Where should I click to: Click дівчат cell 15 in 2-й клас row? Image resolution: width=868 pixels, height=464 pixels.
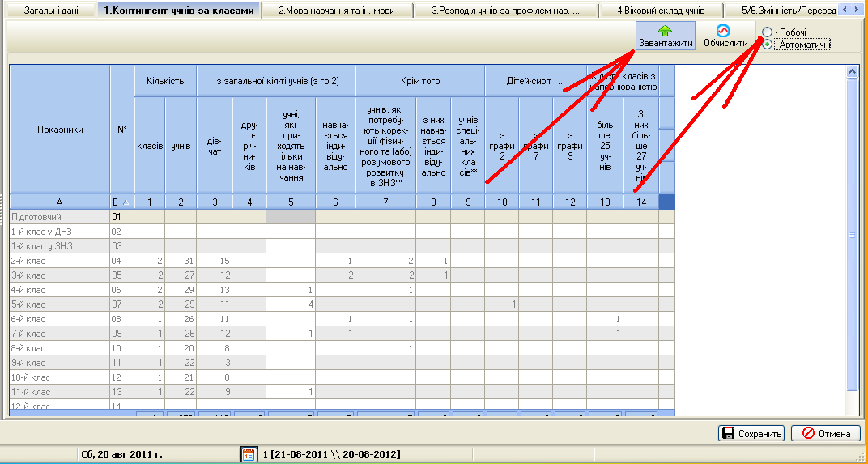215,261
